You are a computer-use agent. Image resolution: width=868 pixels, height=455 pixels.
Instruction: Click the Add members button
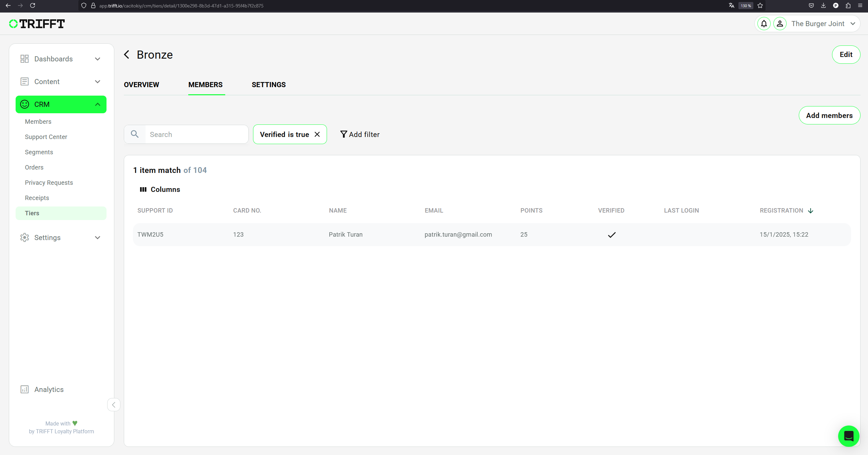[829, 116]
